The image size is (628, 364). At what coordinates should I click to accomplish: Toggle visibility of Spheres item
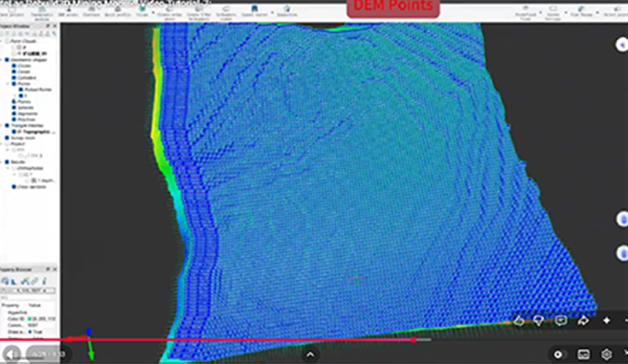tap(14, 108)
